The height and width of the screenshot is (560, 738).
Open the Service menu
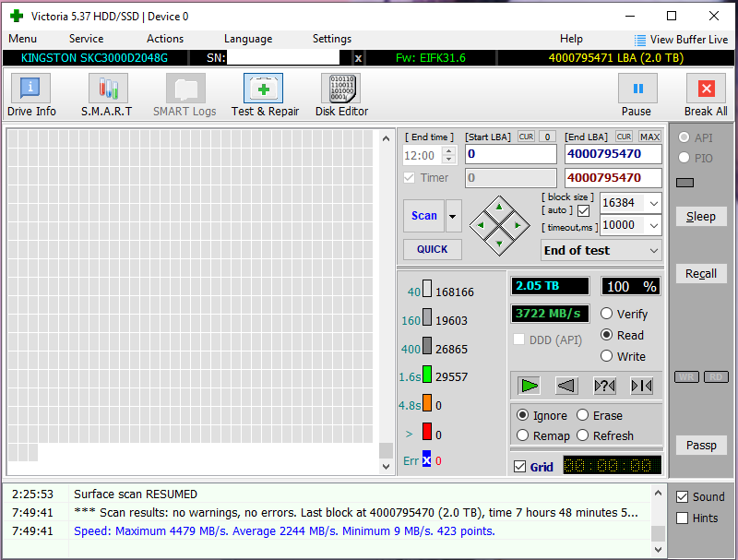tap(86, 39)
